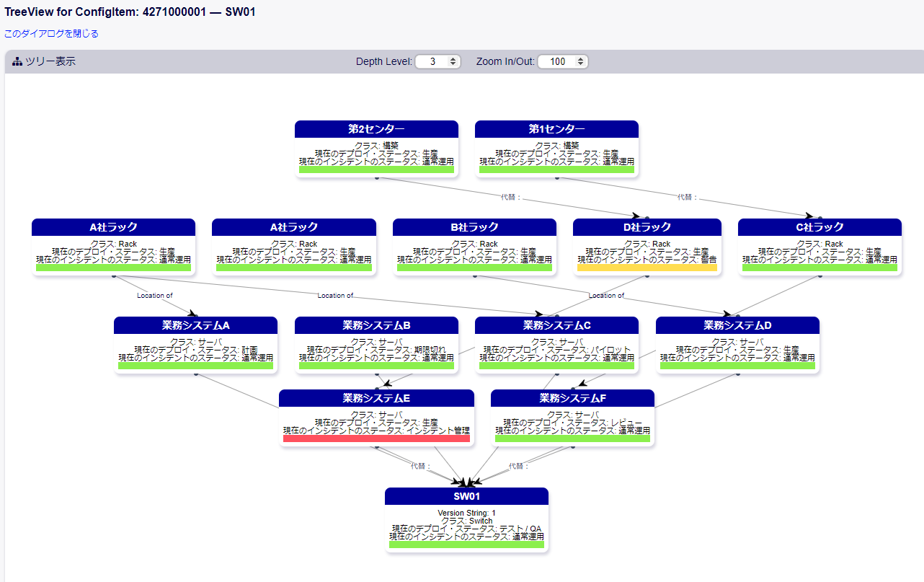The image size is (924, 582).
Task: Select the 第1センター node title
Action: (x=556, y=129)
